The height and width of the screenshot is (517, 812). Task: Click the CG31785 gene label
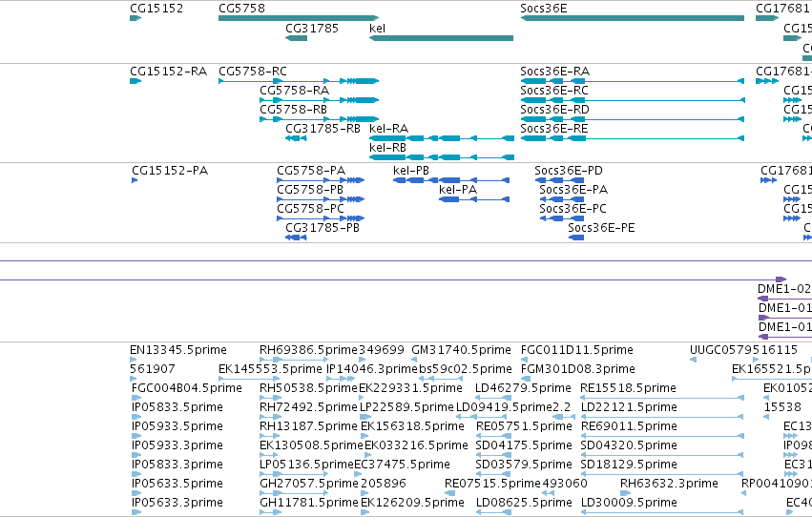[x=312, y=28]
